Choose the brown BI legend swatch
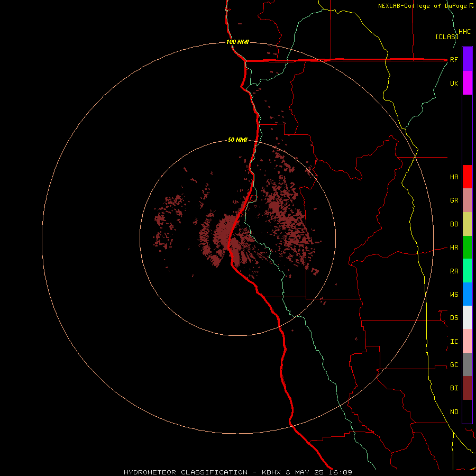 (467, 388)
